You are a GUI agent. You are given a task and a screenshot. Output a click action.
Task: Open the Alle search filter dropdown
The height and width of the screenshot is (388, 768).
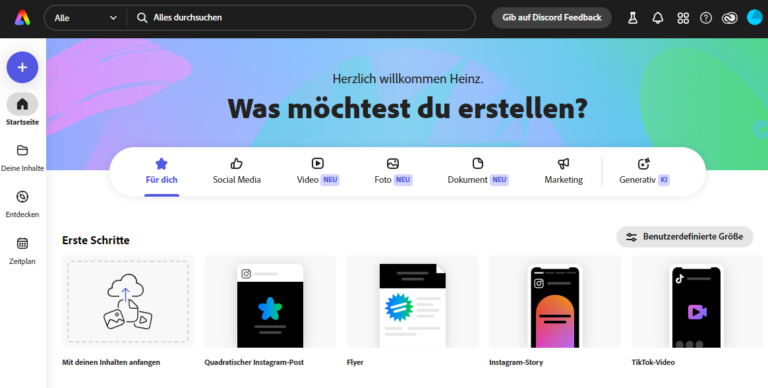tap(85, 18)
